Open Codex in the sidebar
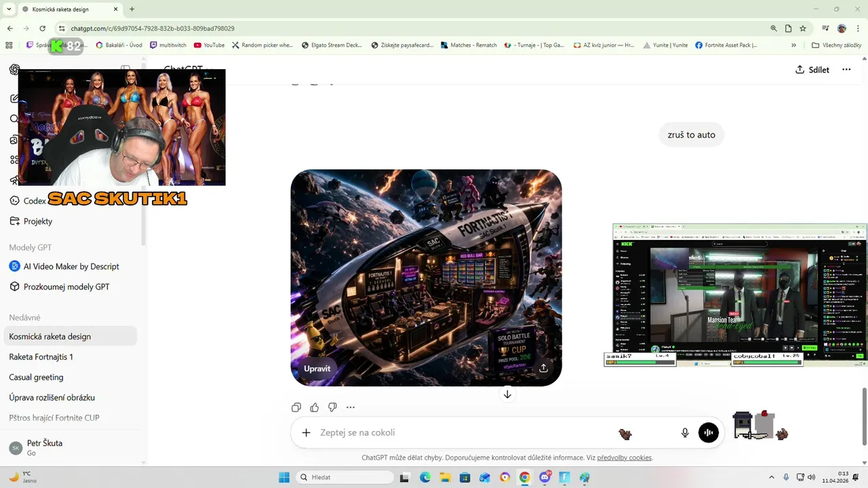The height and width of the screenshot is (488, 868). pyautogui.click(x=28, y=201)
